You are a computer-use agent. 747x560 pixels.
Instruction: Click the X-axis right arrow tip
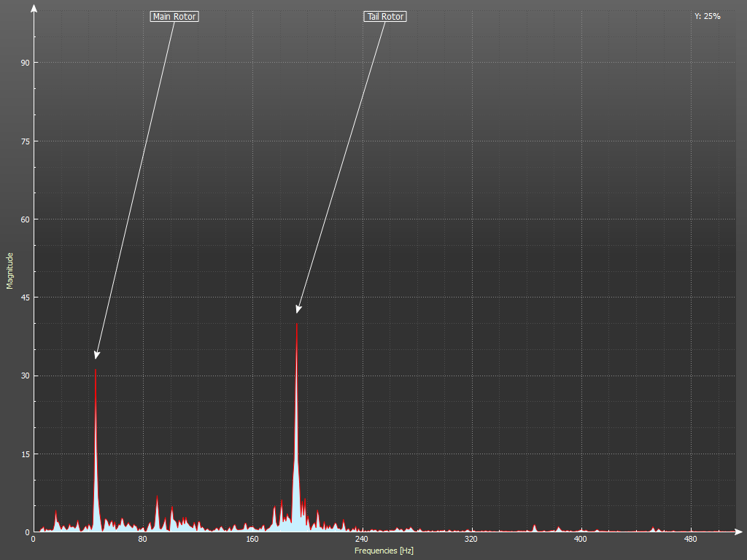pos(740,532)
